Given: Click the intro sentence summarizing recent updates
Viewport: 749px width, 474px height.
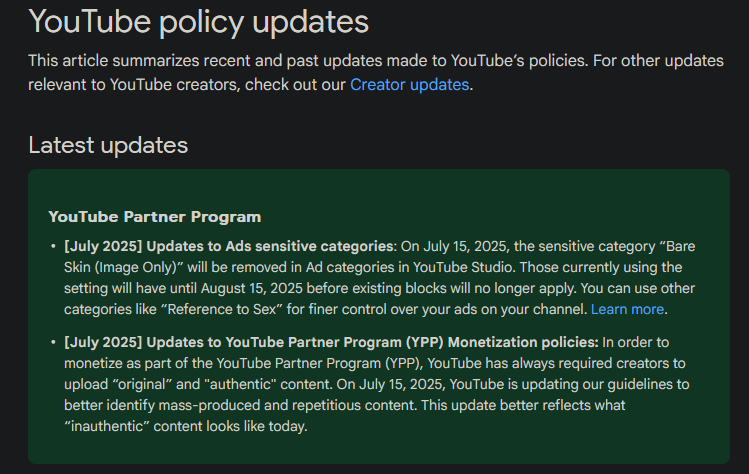Looking at the screenshot, I should tap(376, 73).
